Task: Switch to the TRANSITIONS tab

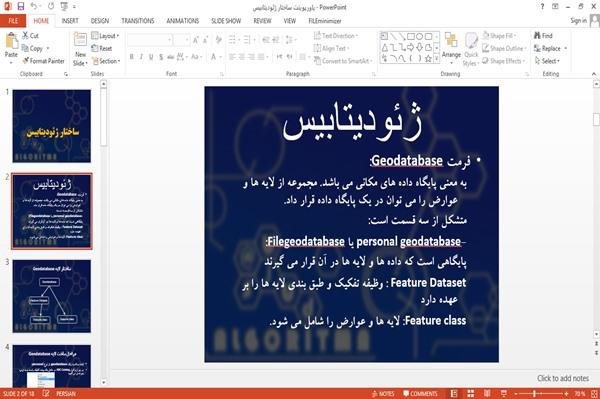Action: (x=138, y=21)
